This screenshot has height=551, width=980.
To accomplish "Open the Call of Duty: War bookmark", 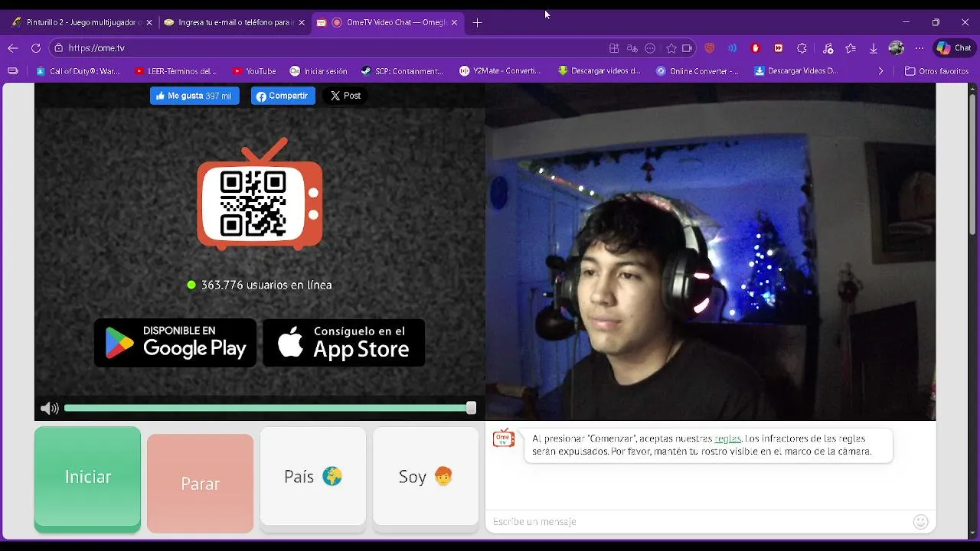I will 78,71.
